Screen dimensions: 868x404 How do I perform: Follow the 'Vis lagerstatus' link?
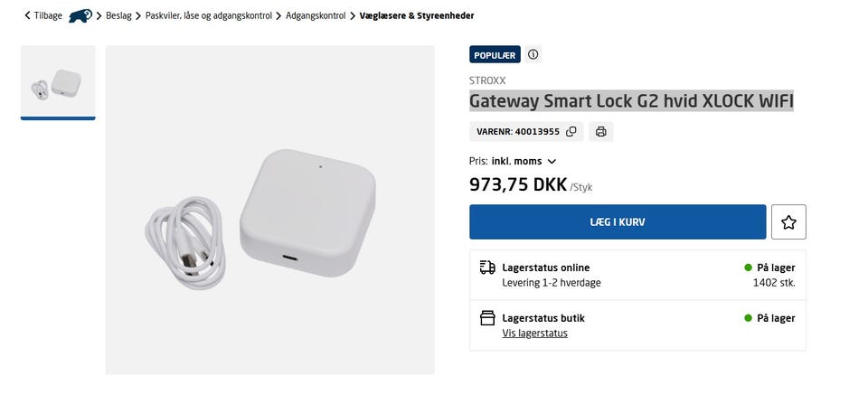click(534, 334)
